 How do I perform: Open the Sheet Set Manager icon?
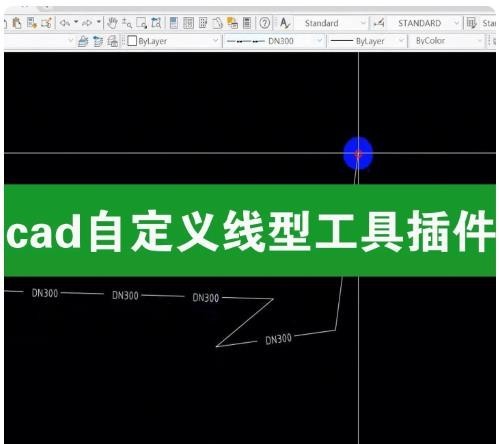(x=217, y=23)
